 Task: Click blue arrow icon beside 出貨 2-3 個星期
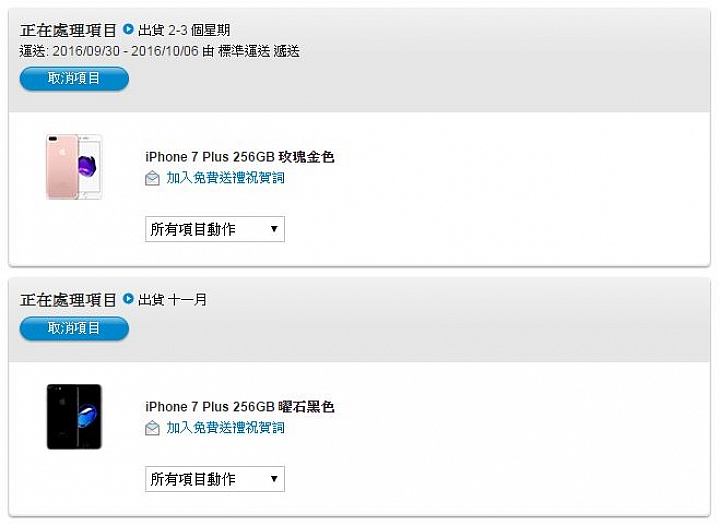pos(128,29)
